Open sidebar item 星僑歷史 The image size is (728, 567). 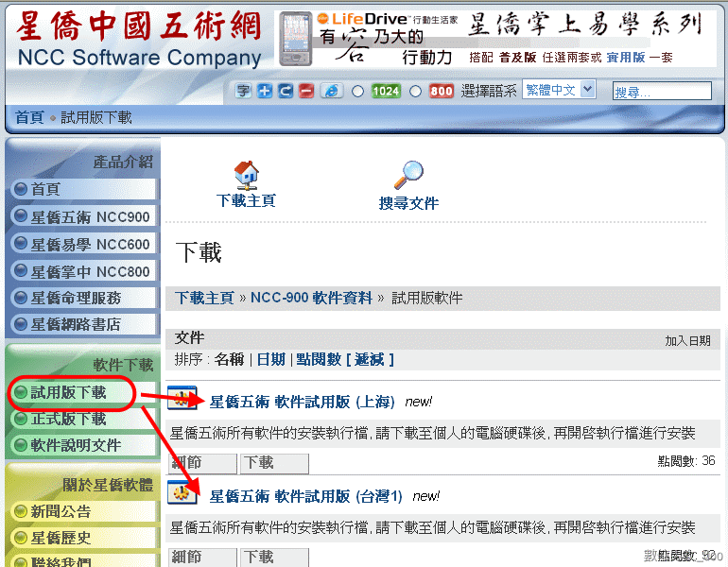83,539
